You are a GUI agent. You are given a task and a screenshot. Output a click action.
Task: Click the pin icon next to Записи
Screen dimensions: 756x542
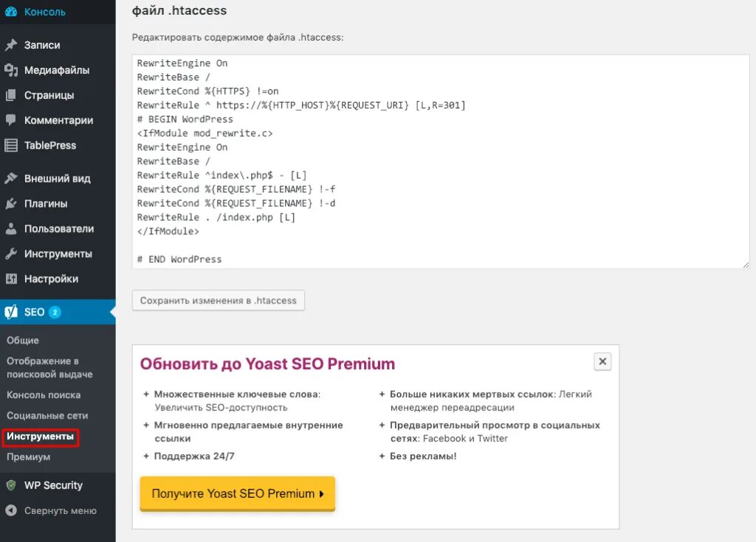10,45
